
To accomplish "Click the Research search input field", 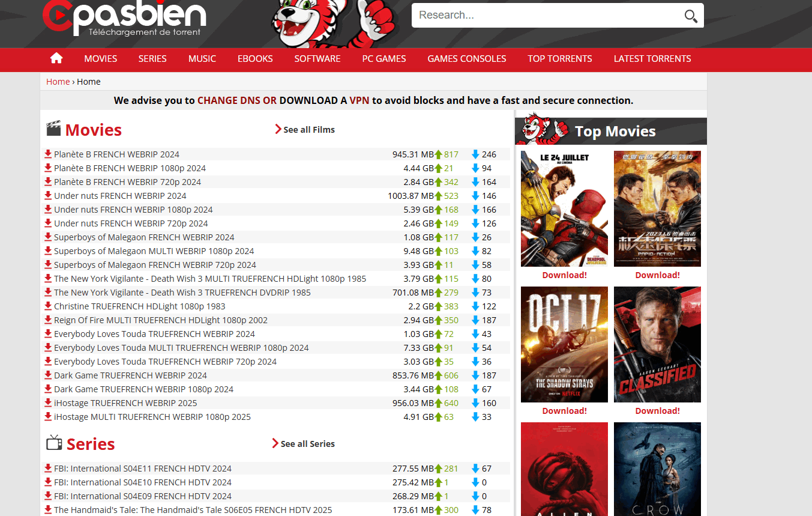I will pos(547,16).
